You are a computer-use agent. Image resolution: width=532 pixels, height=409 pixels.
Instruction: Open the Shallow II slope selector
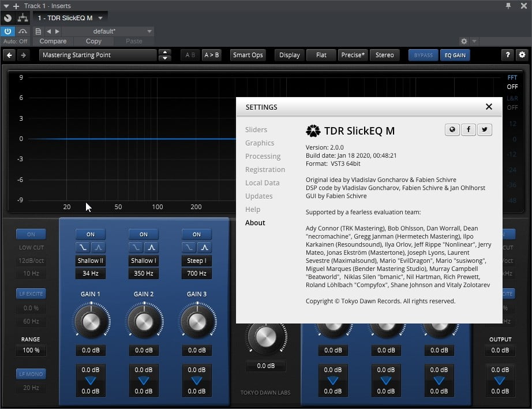click(91, 261)
